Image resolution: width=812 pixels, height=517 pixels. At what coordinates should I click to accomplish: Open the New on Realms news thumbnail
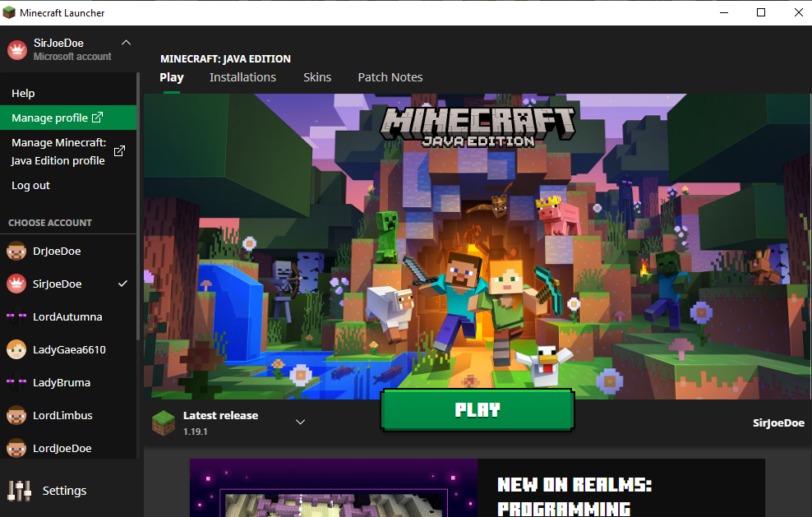[x=334, y=487]
